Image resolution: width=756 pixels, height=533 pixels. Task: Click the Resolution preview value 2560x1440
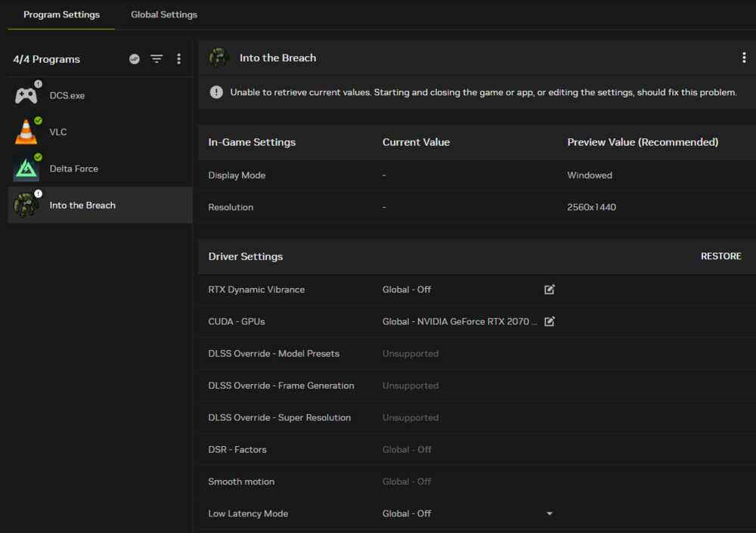591,207
